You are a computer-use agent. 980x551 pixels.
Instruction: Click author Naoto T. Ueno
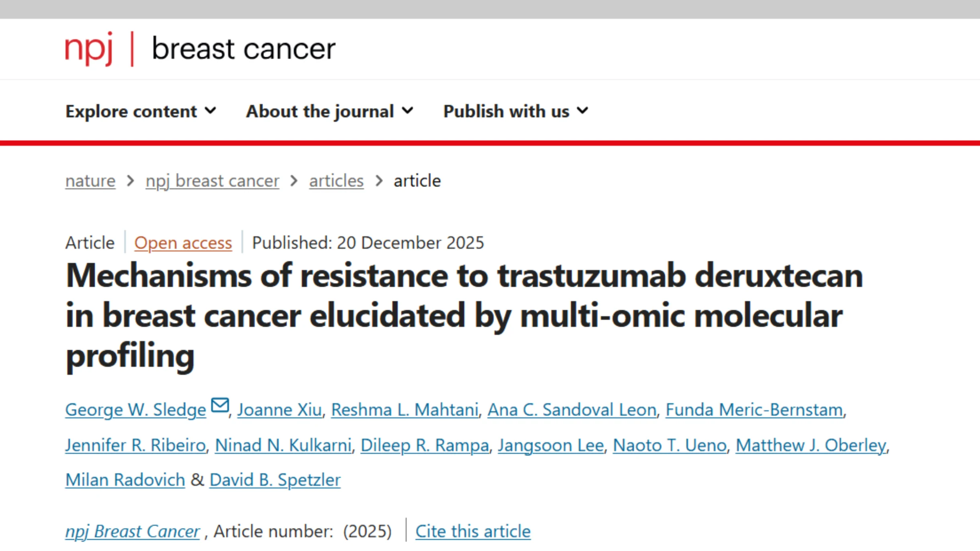[x=670, y=445]
